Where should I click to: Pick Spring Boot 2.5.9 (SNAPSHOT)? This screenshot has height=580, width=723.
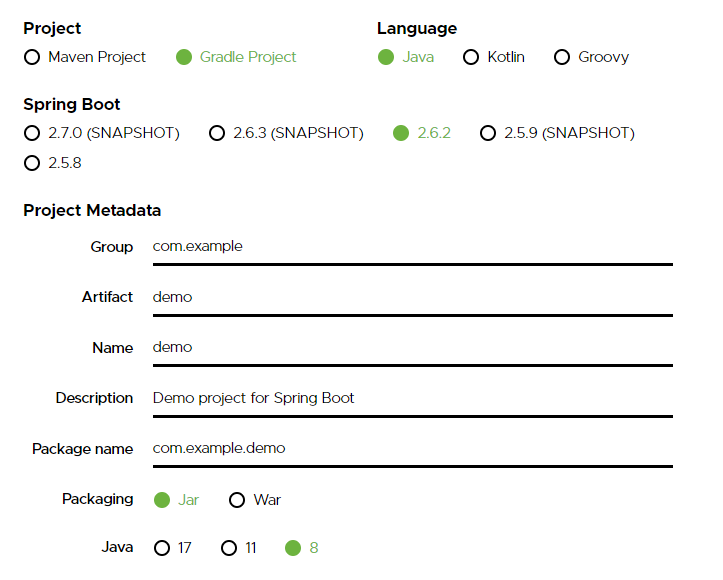coord(488,133)
